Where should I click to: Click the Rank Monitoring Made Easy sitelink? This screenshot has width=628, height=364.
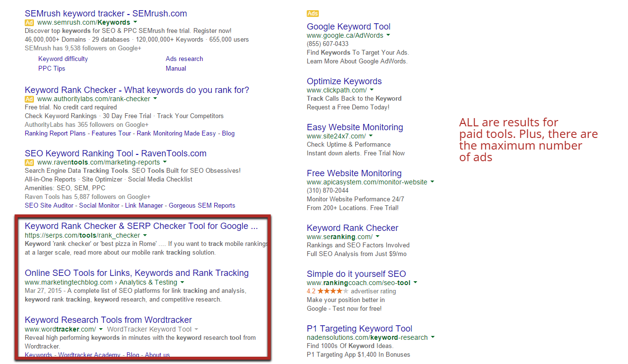pos(176,133)
